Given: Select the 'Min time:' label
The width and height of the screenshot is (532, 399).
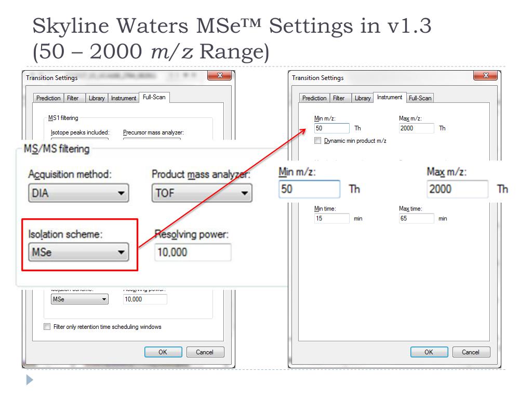Looking at the screenshot, I should coord(325,209).
